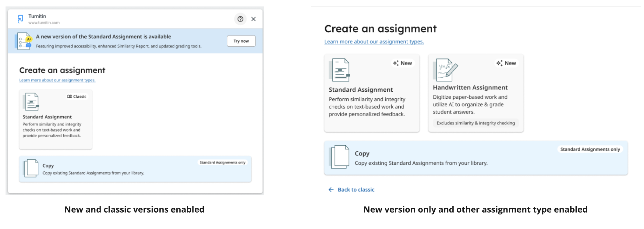Click the Turnitin logo icon in dialog header
The width and height of the screenshot is (644, 229).
pos(20,19)
